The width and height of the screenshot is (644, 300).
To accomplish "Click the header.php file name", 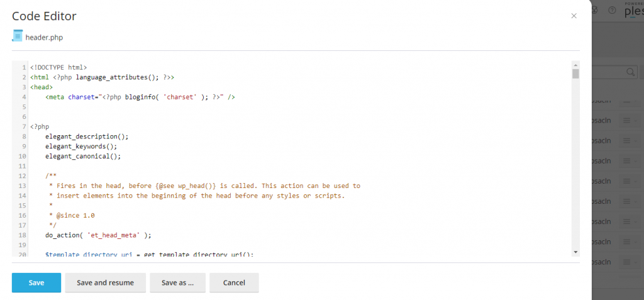I will (44, 37).
